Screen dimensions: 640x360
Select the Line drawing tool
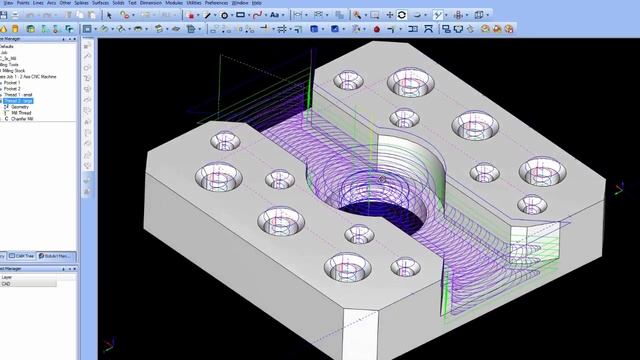click(207, 16)
